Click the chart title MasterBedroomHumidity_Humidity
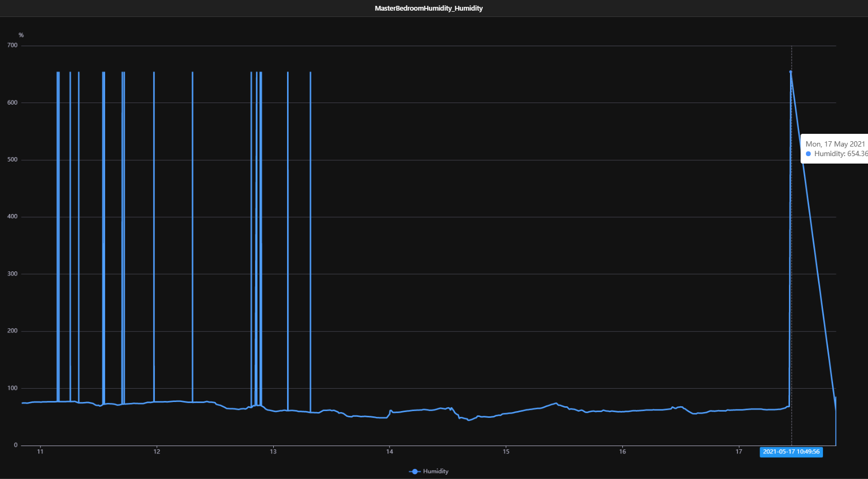The height and width of the screenshot is (479, 868). 429,8
